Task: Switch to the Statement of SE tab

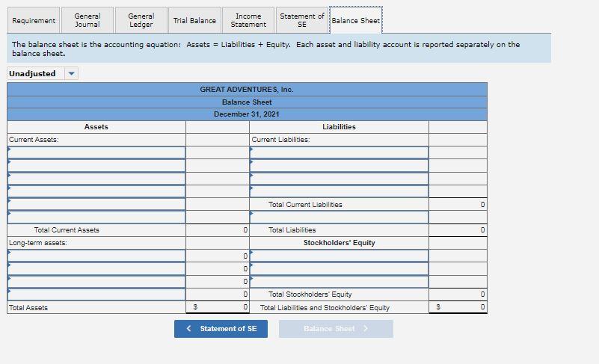Action: point(302,20)
